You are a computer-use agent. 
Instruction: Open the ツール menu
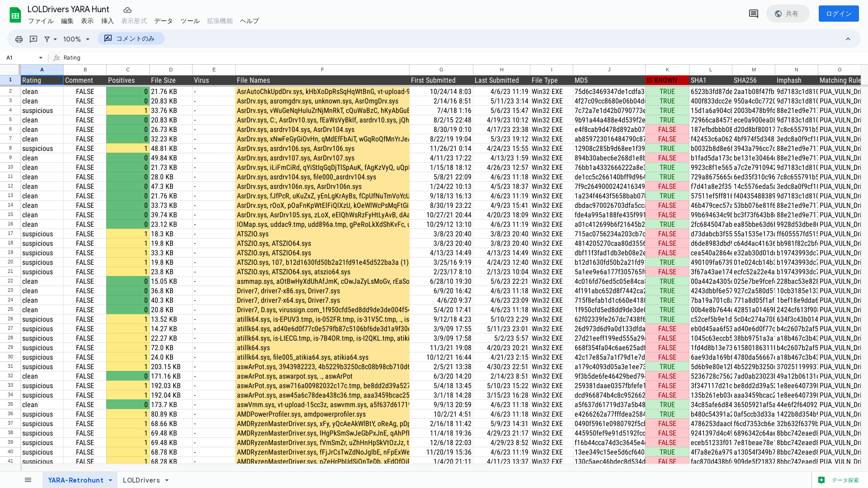190,21
